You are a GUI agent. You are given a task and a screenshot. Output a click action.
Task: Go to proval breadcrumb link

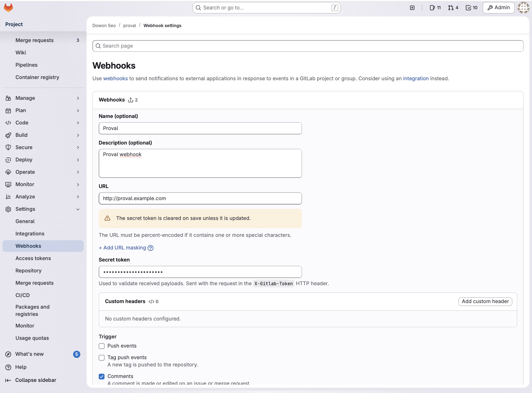130,26
